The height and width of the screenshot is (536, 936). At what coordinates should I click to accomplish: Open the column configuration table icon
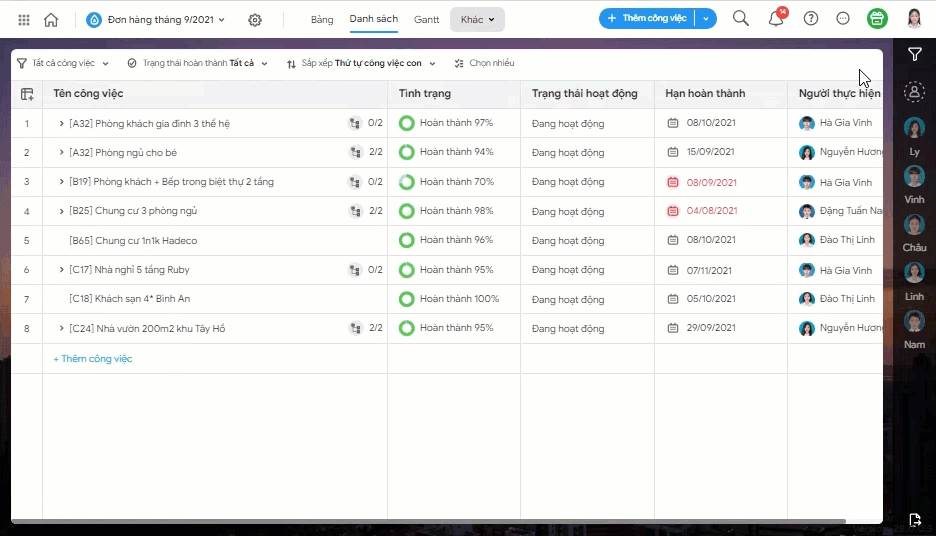point(27,94)
